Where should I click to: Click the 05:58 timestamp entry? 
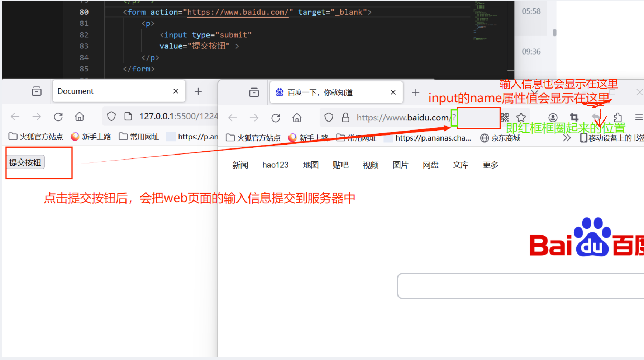[x=531, y=11]
